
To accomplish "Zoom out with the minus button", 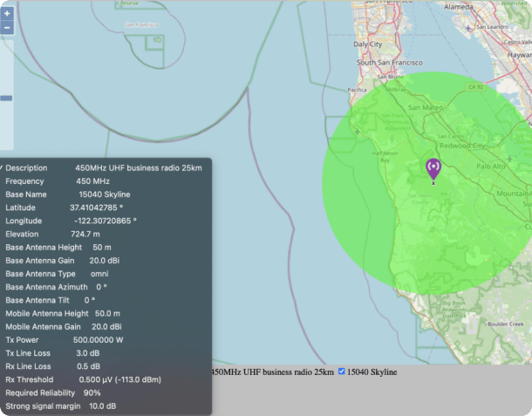I will [7, 28].
